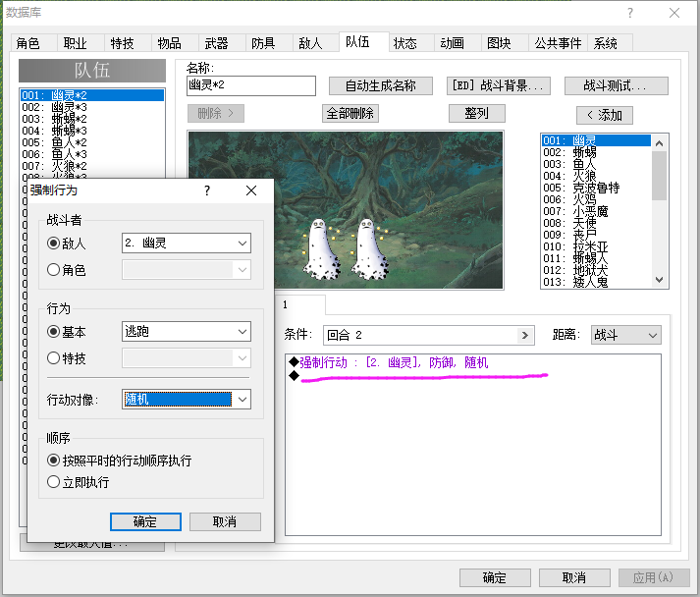This screenshot has width=700, height=597.
Task: Open the 行动对像 dropdown showing 随机
Action: [187, 399]
